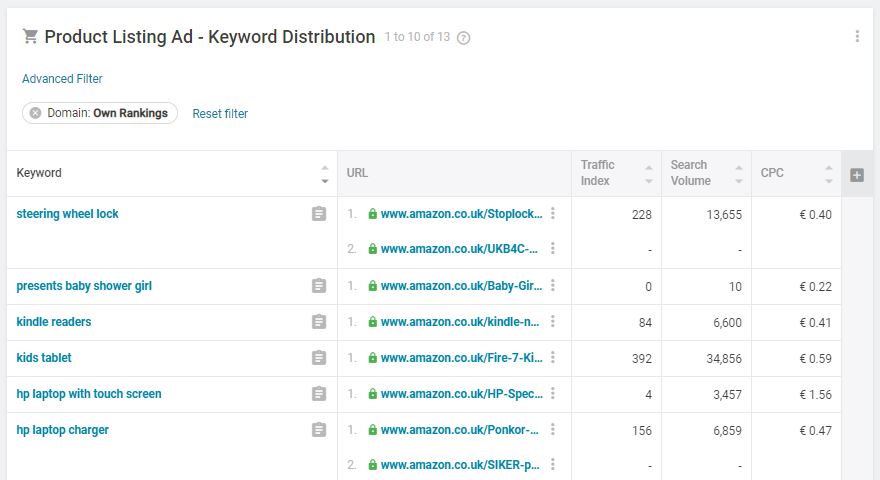Remove the Own Rankings domain filter chip
880x480 pixels.
pyautogui.click(x=35, y=113)
